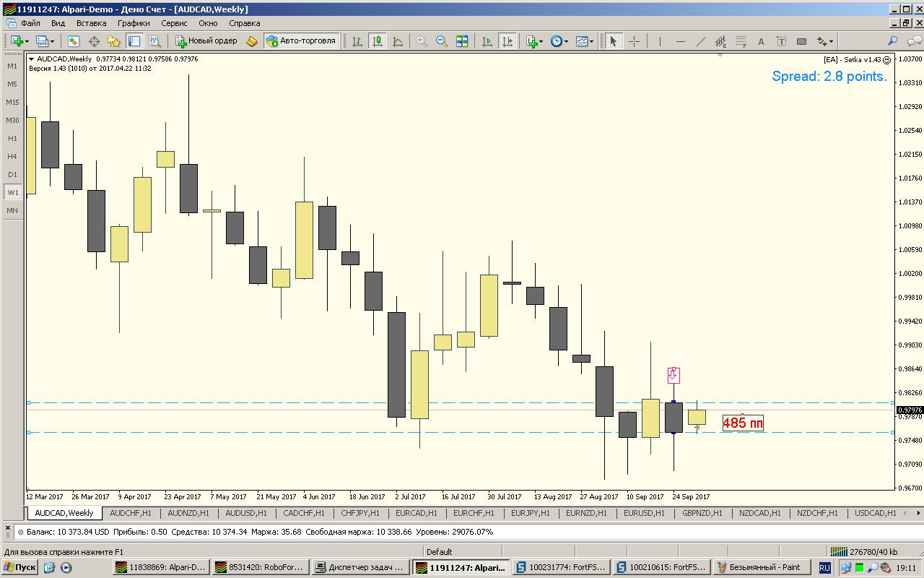Open the Strategy Tester icon
This screenshot has height=578, width=924.
(x=154, y=41)
